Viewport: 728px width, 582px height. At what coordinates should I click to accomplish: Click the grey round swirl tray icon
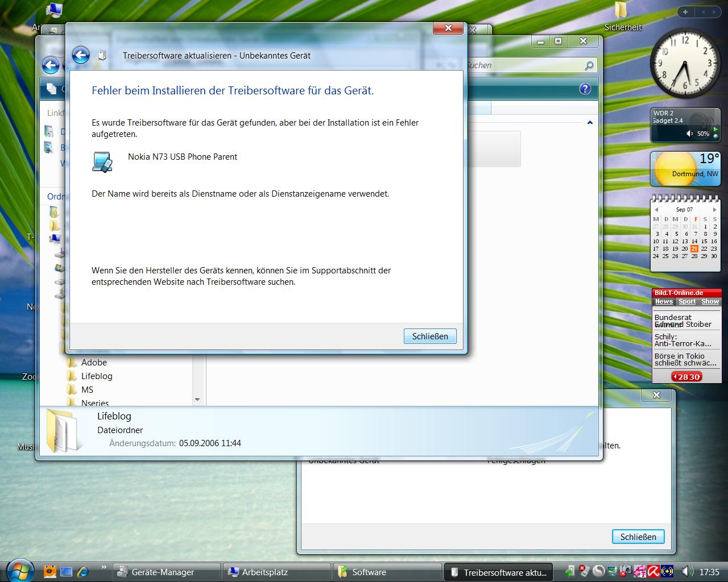(598, 572)
